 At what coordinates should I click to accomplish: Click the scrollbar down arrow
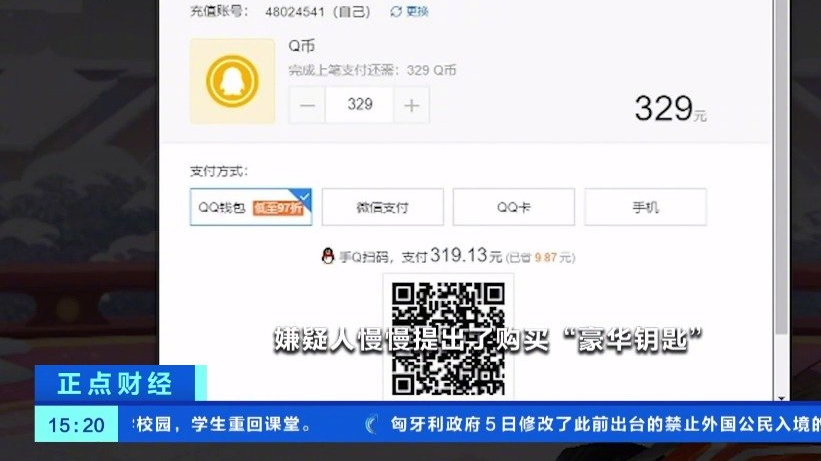(782, 398)
